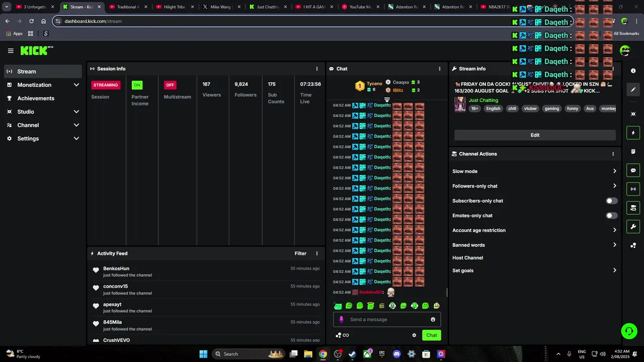The height and width of the screenshot is (362, 644).
Task: Click the profile avatar in top right
Action: 625,50
